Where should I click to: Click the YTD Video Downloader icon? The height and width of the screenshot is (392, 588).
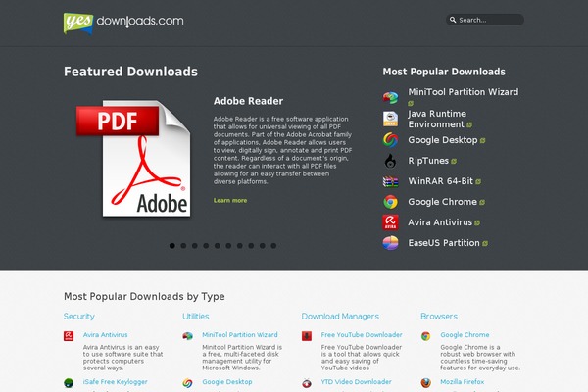[x=307, y=383]
